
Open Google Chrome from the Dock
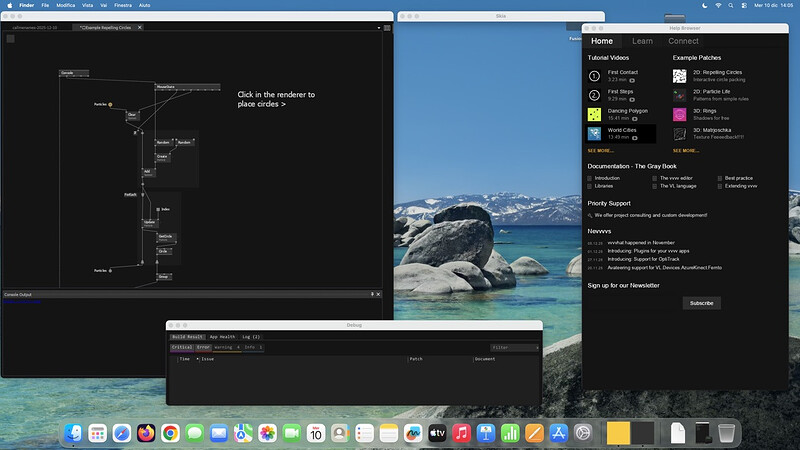(171, 433)
